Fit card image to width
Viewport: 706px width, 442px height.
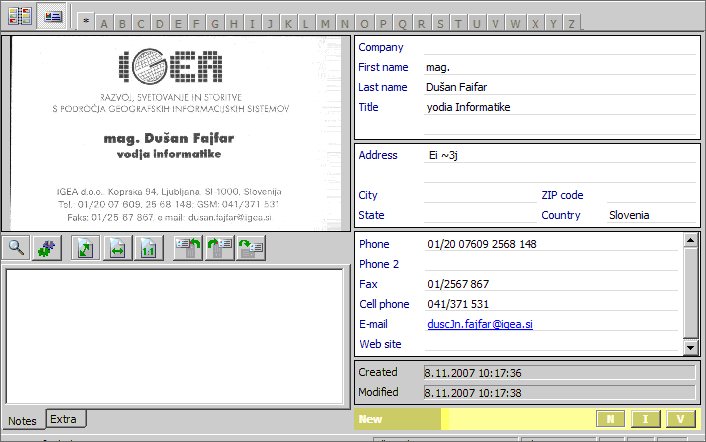pyautogui.click(x=117, y=249)
